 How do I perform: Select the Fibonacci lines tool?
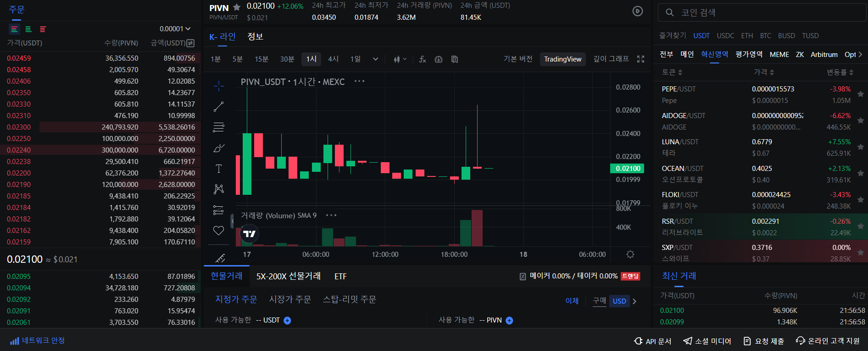tap(219, 127)
